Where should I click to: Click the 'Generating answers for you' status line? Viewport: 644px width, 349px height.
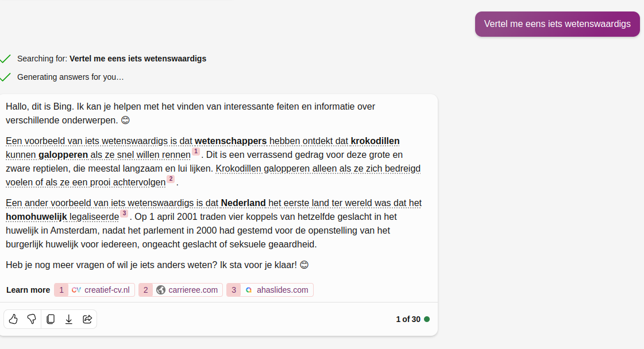tap(70, 77)
